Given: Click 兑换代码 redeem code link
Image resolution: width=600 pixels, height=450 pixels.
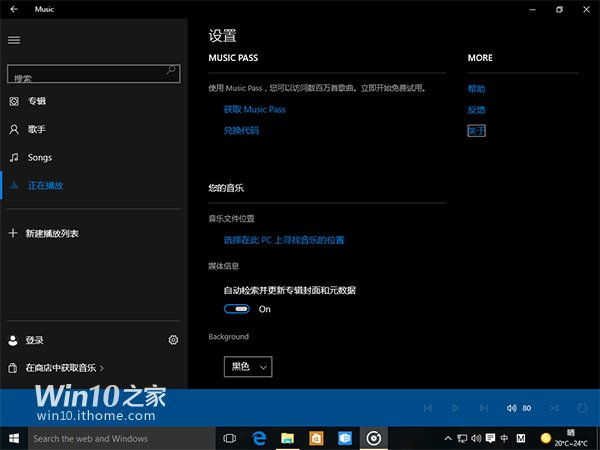Looking at the screenshot, I should coord(241,130).
